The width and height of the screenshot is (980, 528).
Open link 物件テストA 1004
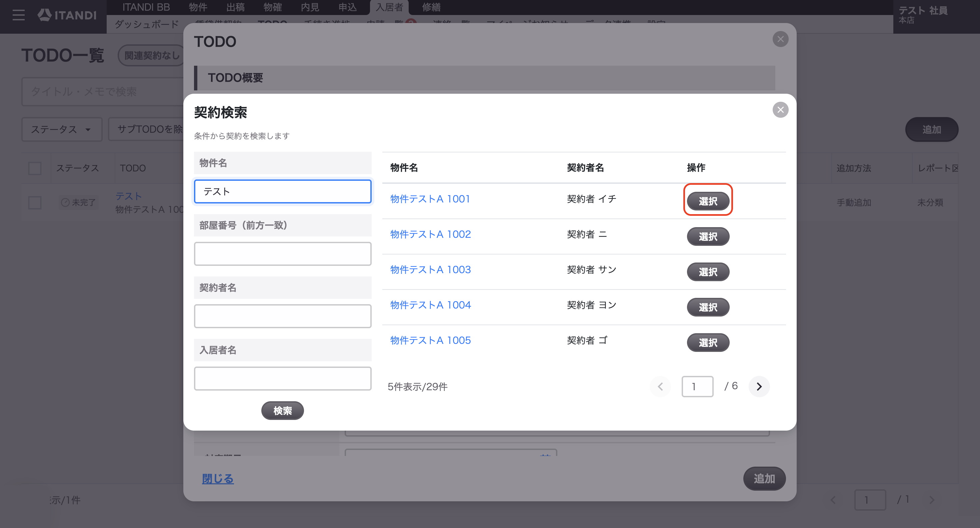click(x=431, y=305)
